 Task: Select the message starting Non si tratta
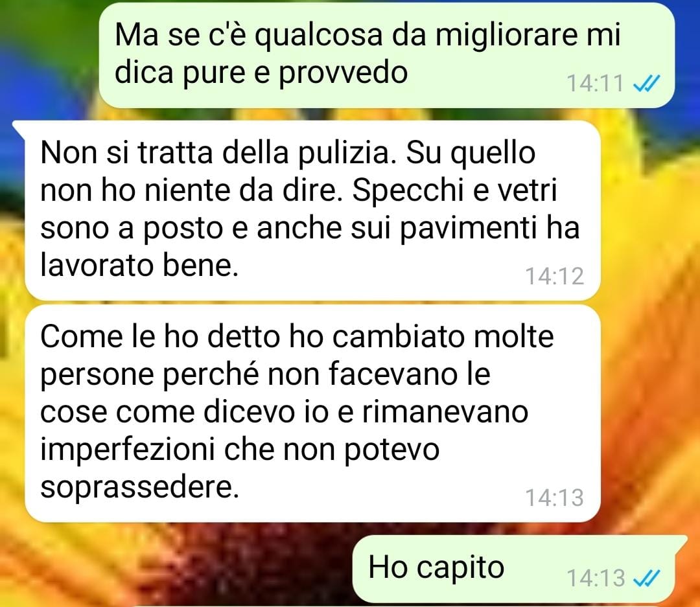tap(312, 210)
